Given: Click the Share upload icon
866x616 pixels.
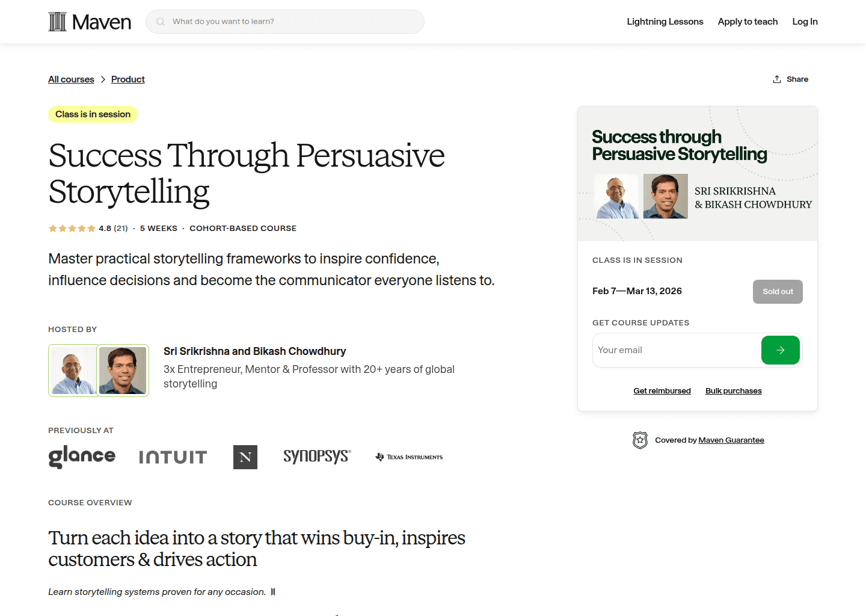Looking at the screenshot, I should (x=776, y=79).
